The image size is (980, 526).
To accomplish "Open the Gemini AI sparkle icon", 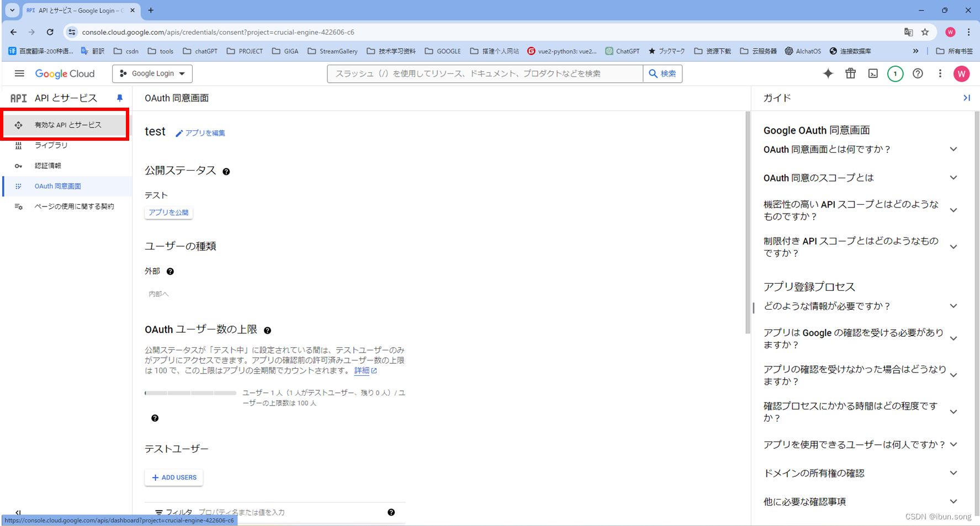I will pyautogui.click(x=828, y=73).
